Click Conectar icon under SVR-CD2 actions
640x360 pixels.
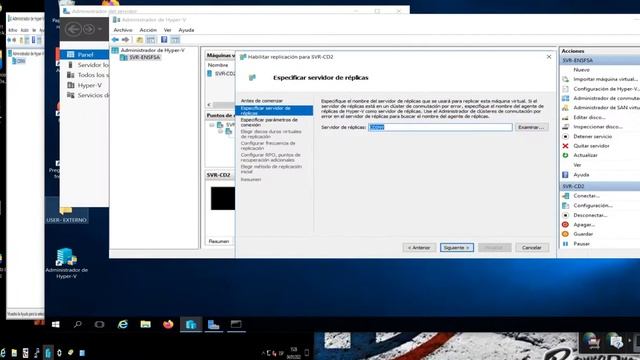click(x=565, y=196)
